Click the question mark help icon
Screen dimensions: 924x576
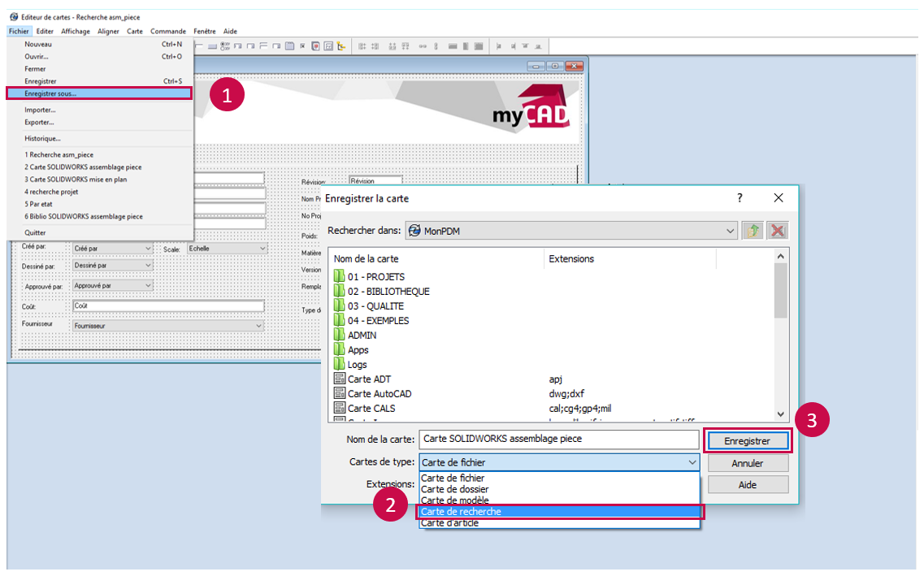740,198
